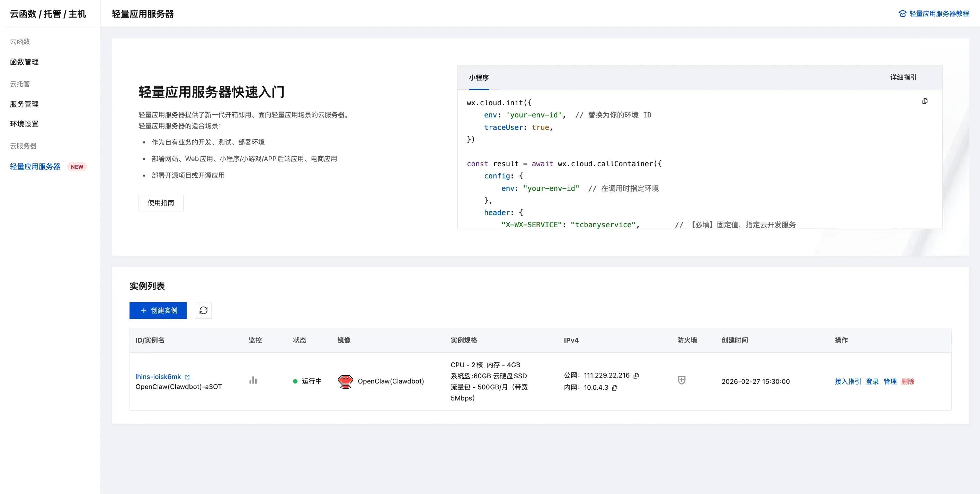Go to 环境设置 in the sidebar

coord(24,124)
